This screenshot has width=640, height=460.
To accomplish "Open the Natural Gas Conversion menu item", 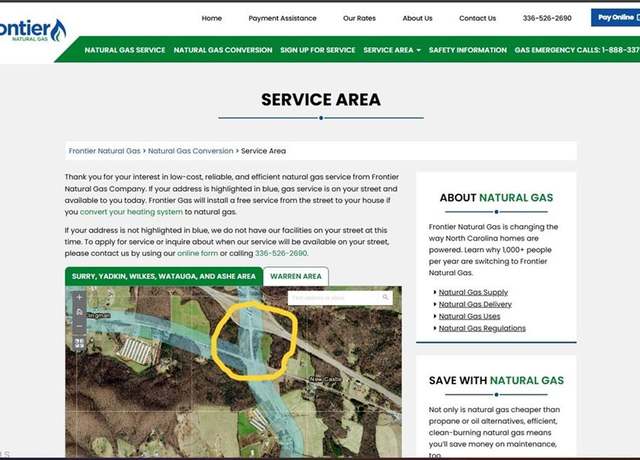I will (x=223, y=50).
